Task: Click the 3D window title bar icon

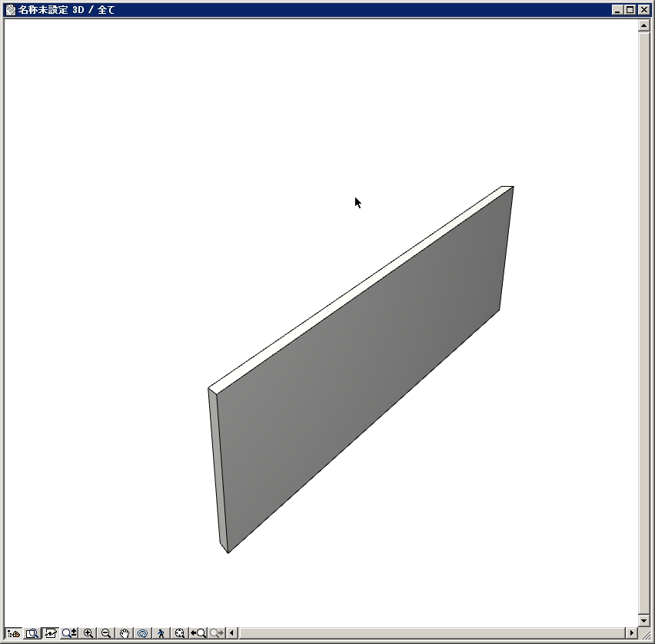Action: click(11, 9)
